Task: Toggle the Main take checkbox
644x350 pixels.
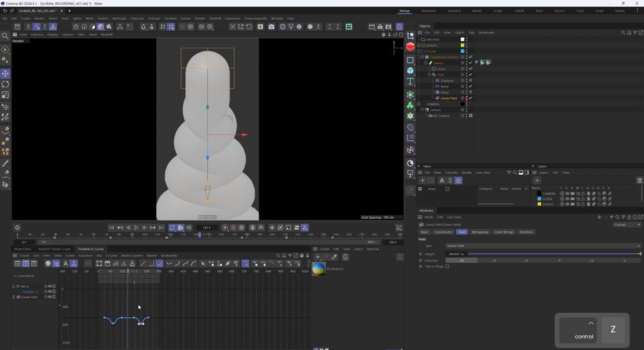Action: [447, 189]
